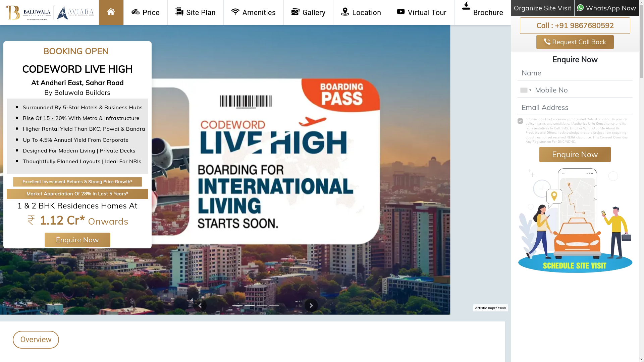Go to the previous carousel slide
The height and width of the screenshot is (362, 644).
pyautogui.click(x=200, y=305)
